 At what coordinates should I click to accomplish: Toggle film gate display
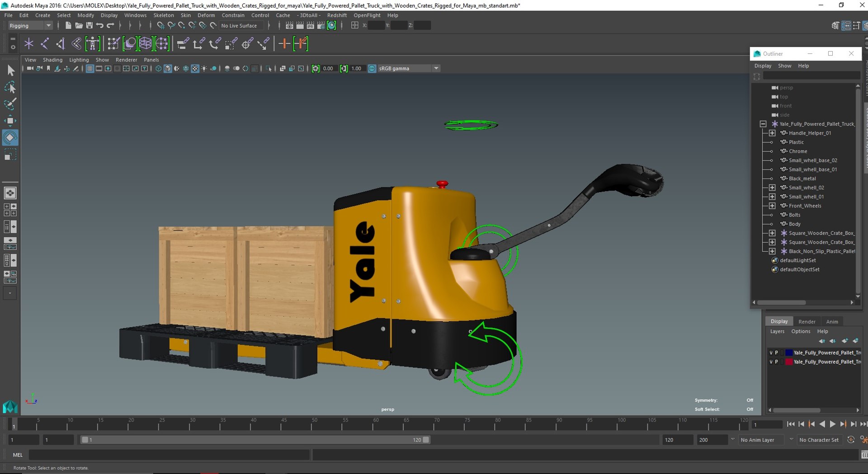[x=99, y=69]
